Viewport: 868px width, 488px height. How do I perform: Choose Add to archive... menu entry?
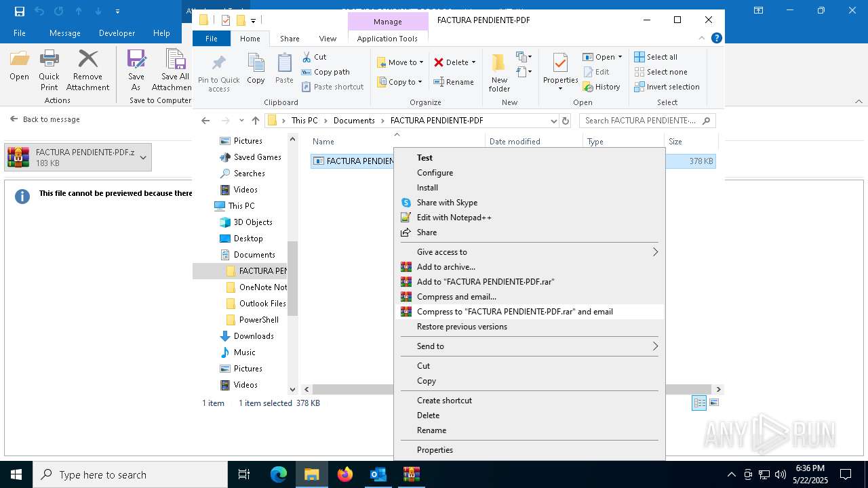[x=529, y=267]
